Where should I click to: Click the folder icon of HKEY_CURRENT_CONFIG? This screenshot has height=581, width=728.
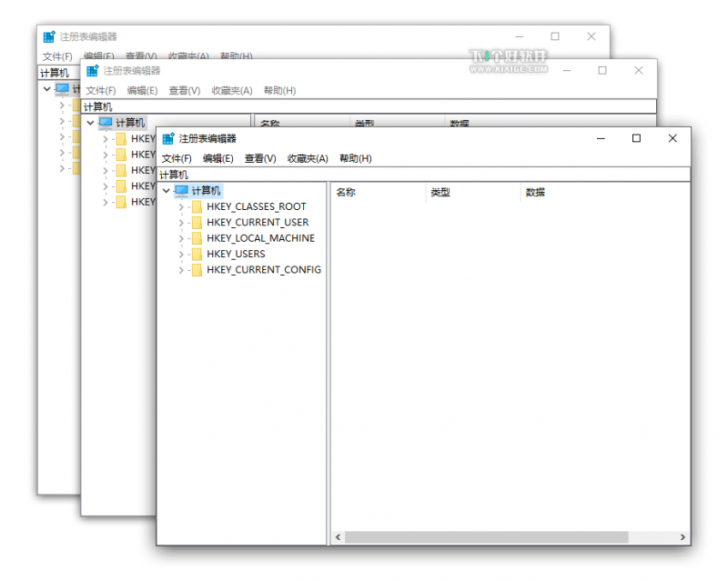click(x=197, y=270)
